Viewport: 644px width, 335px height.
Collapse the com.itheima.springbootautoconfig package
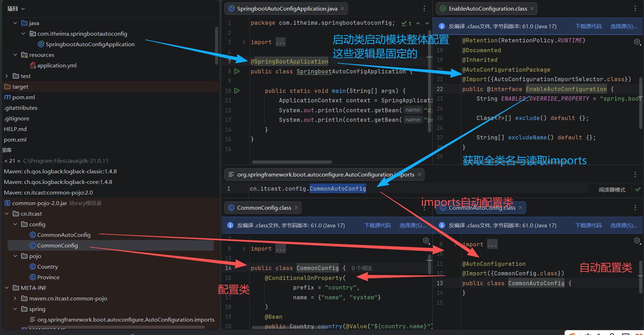[23, 34]
